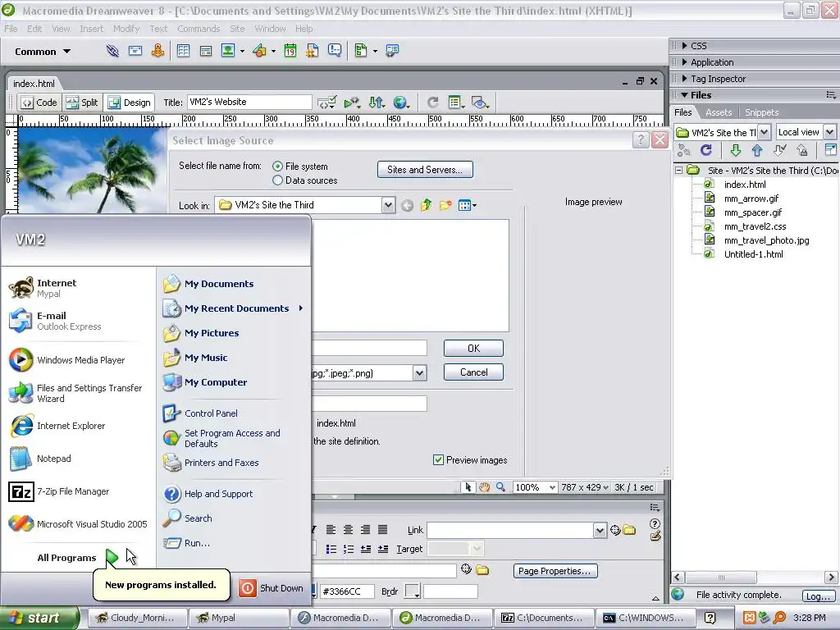Open My Recent Documents submenu
Viewport: 840px width, 630px height.
(234, 308)
